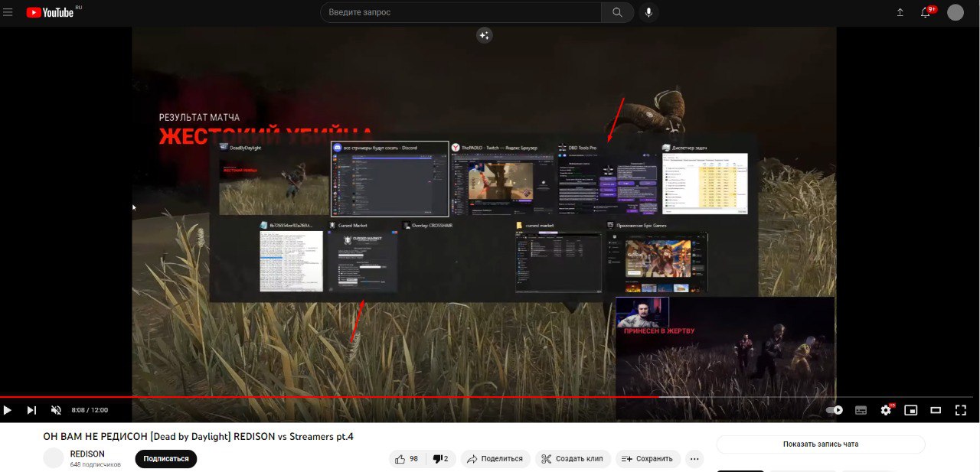Image resolution: width=980 pixels, height=472 pixels.
Task: Click the magnifier search button
Action: point(617,12)
